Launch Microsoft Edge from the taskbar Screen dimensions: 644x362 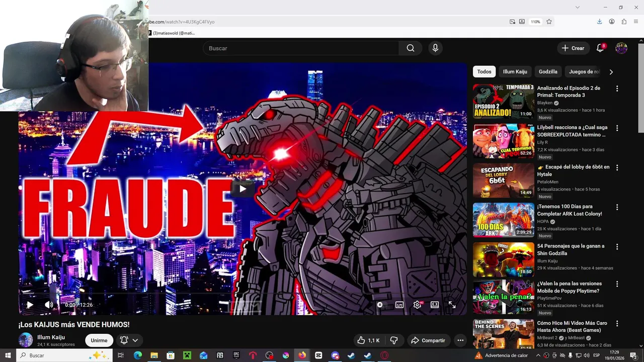137,355
